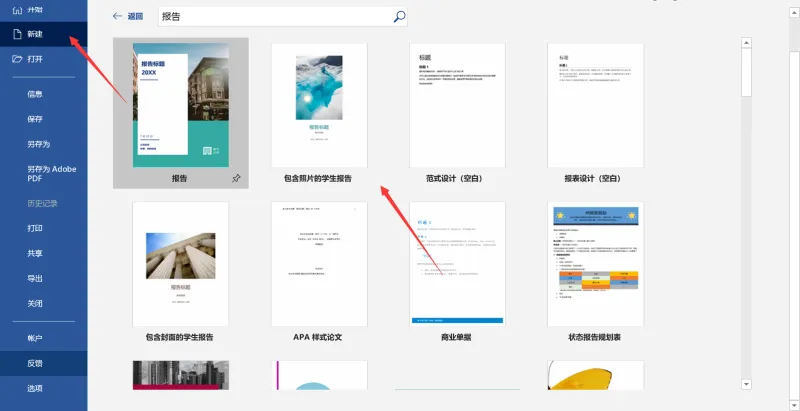Choose 保存 from the sidebar

pos(35,119)
